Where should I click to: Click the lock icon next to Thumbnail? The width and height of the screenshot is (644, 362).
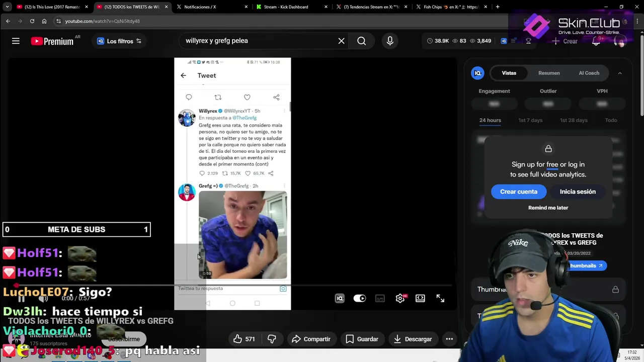tap(615, 290)
